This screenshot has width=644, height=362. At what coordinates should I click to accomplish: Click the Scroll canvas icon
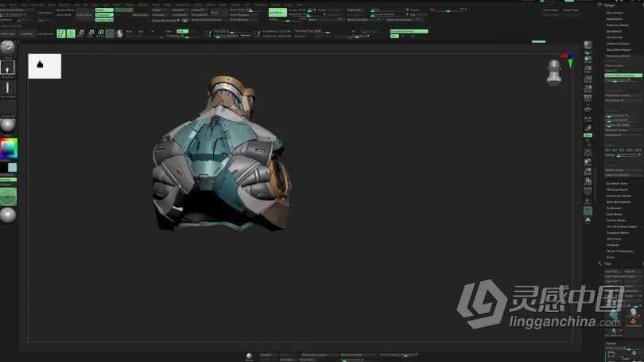click(588, 60)
